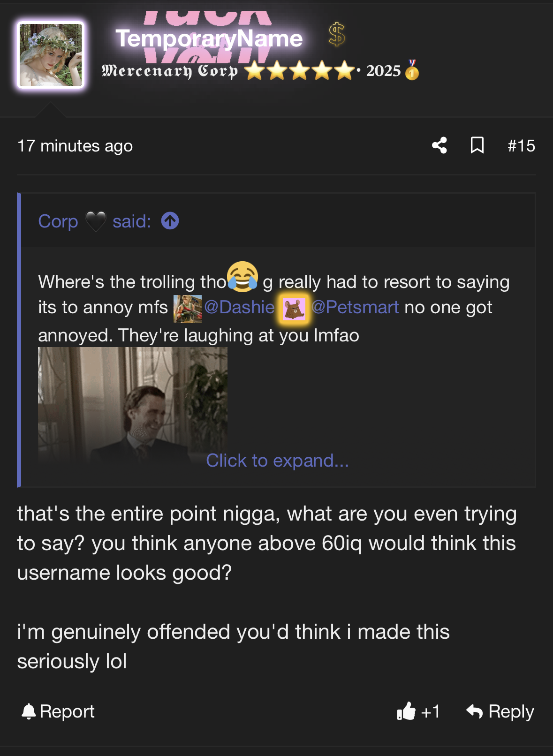553x756 pixels.
Task: Bookmark this post
Action: coord(477,145)
